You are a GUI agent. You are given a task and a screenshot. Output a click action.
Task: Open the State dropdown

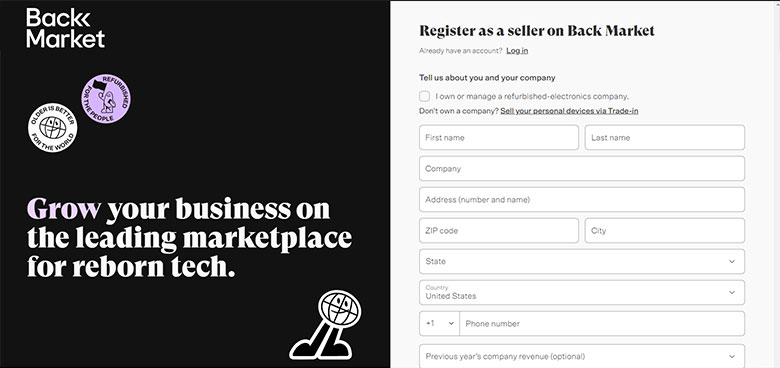pyautogui.click(x=582, y=262)
